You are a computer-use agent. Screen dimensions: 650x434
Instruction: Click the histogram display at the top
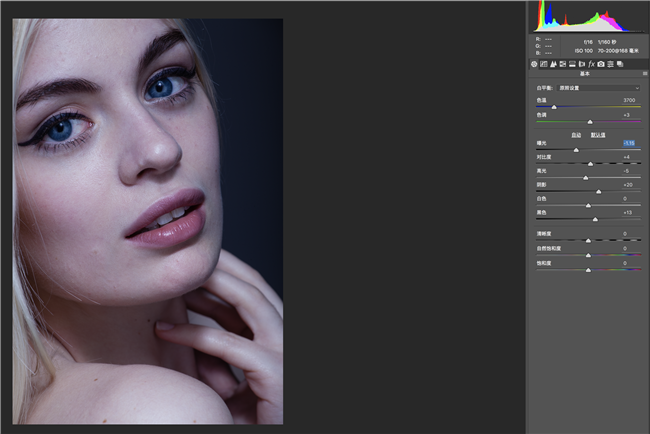[585, 17]
